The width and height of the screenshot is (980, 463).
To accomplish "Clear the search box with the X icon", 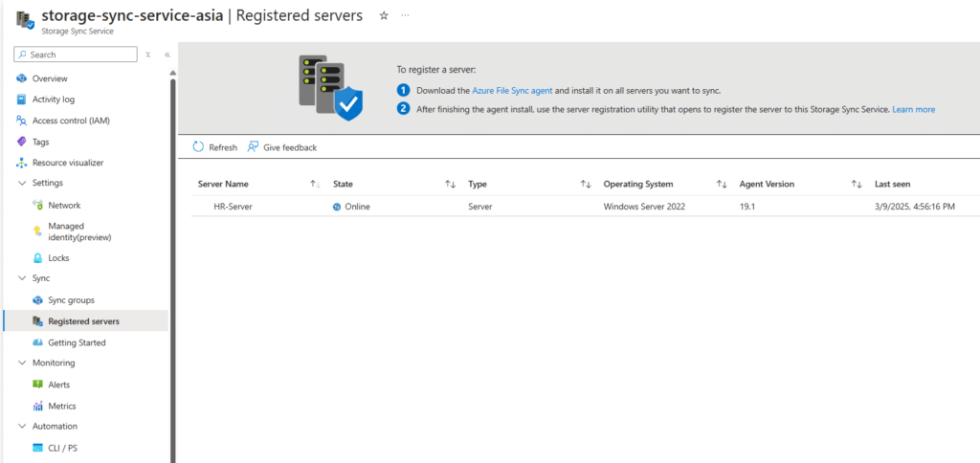I will (x=148, y=55).
